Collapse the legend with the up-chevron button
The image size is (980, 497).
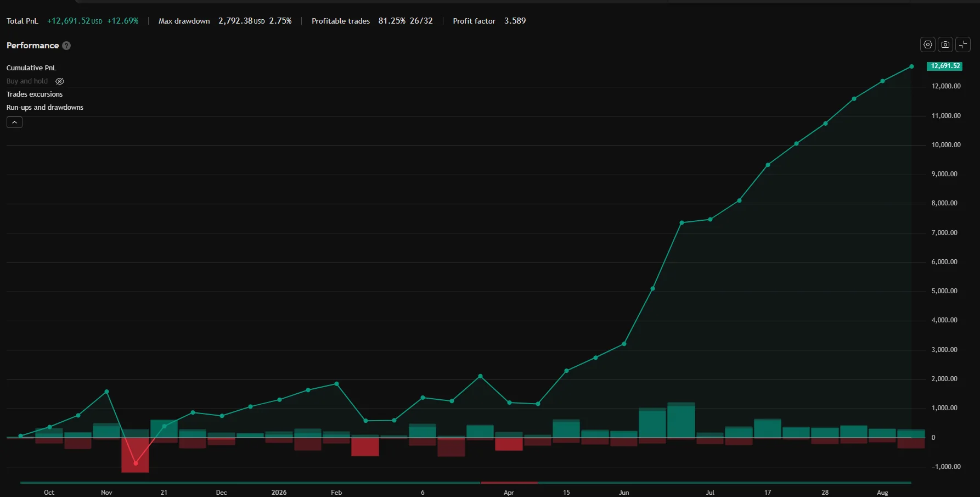14,122
